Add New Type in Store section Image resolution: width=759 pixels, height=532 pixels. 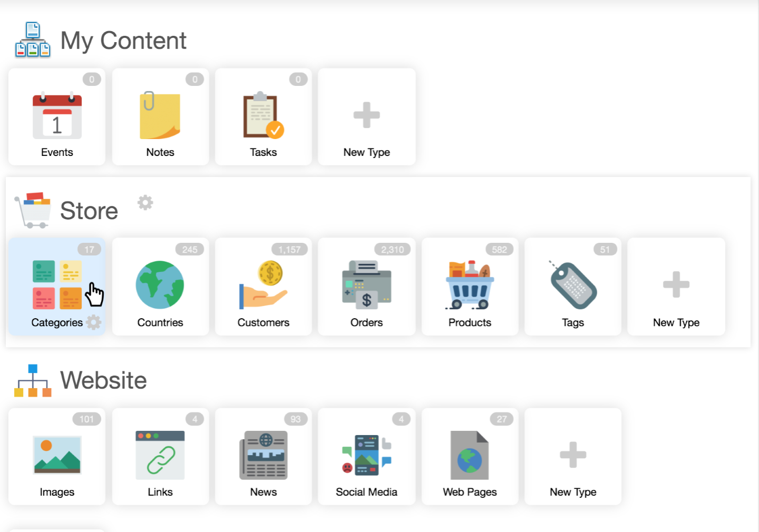coord(676,287)
